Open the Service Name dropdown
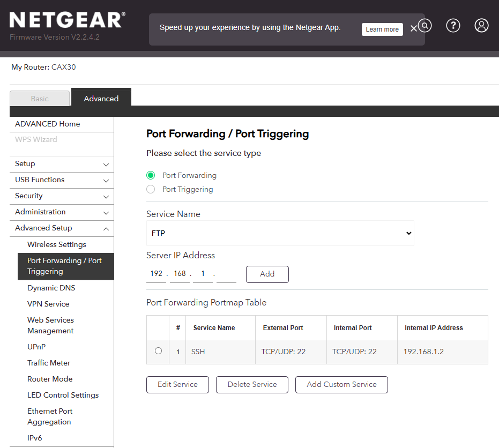Screen dimensions: 499x448 point(280,233)
